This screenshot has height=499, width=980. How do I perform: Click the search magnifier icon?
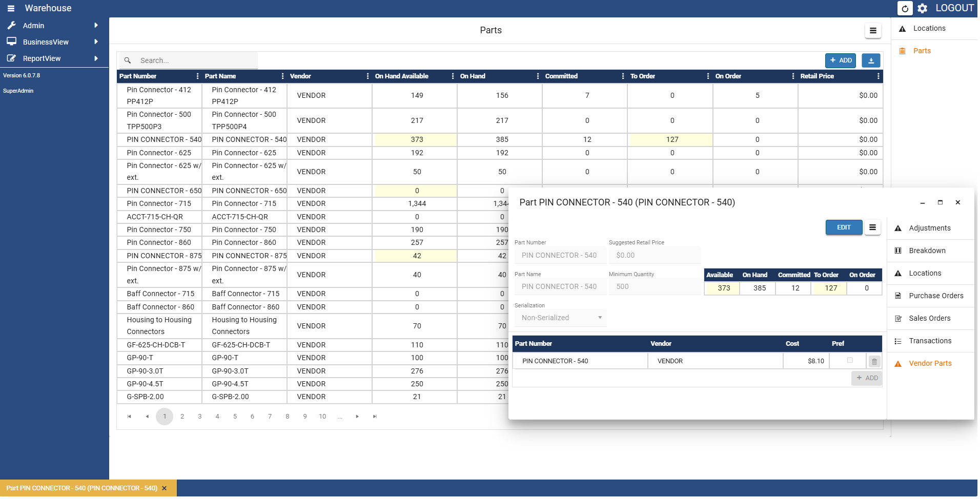tap(128, 61)
